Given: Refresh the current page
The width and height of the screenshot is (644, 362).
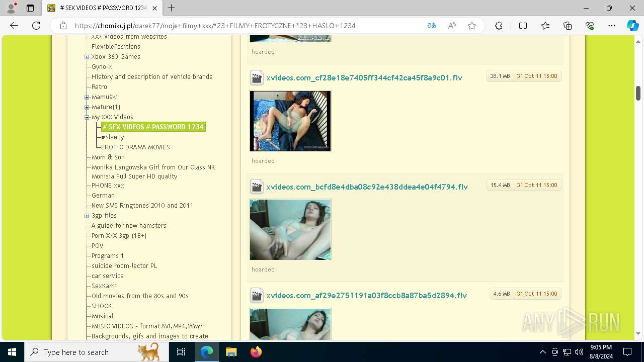Looking at the screenshot, I should 36,26.
